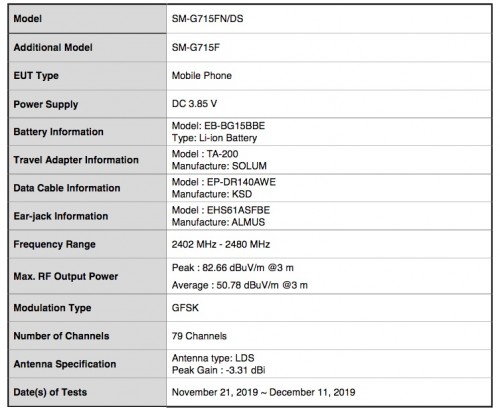The image size is (500, 408).
Task: Click the SM-G715FN/DS model value
Action: [207, 19]
